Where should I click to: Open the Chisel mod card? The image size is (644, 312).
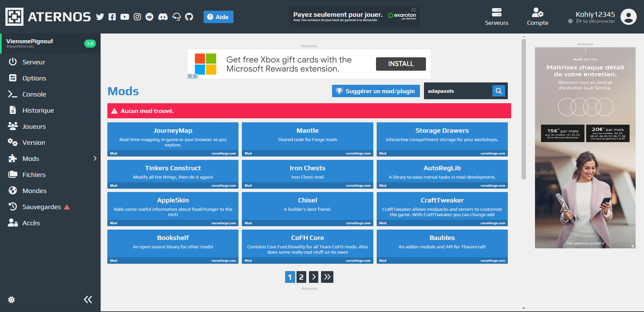[308, 209]
